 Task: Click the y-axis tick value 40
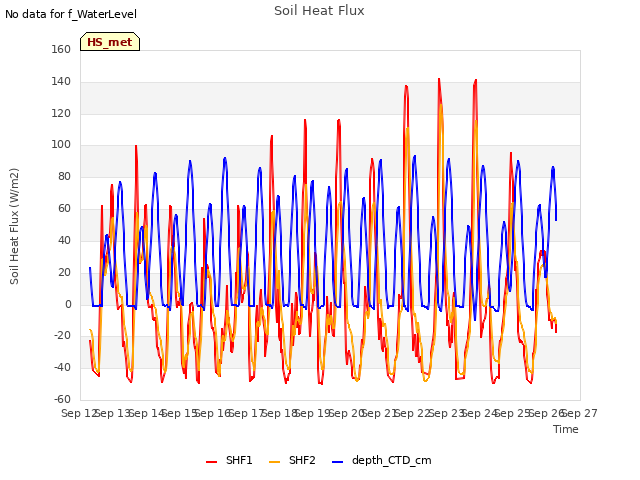pyautogui.click(x=64, y=240)
